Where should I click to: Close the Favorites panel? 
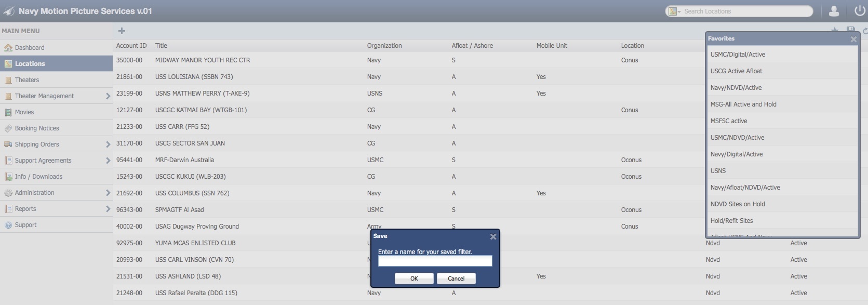pyautogui.click(x=853, y=39)
